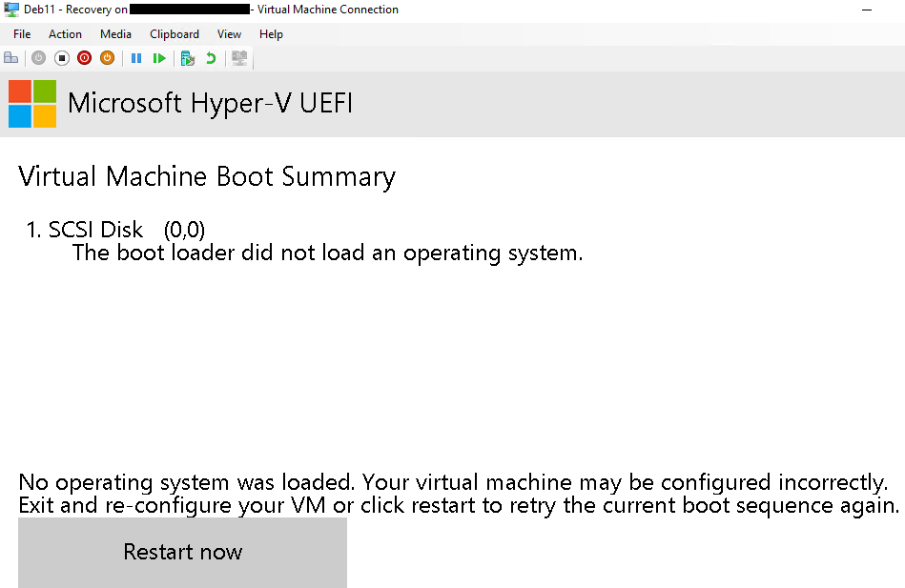The image size is (905, 588).
Task: Click the Enhanced Session toolbar icon
Action: point(239,58)
